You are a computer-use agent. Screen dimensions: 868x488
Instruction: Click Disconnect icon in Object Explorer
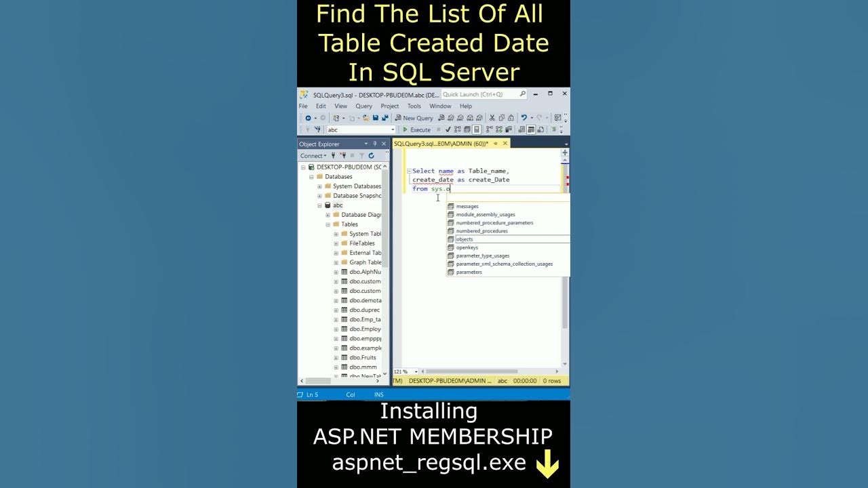(x=342, y=156)
